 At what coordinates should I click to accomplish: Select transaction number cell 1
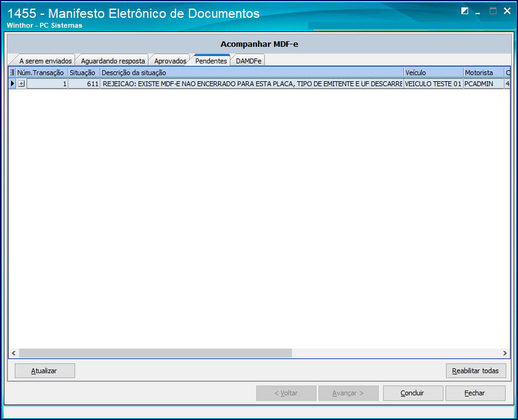click(47, 84)
